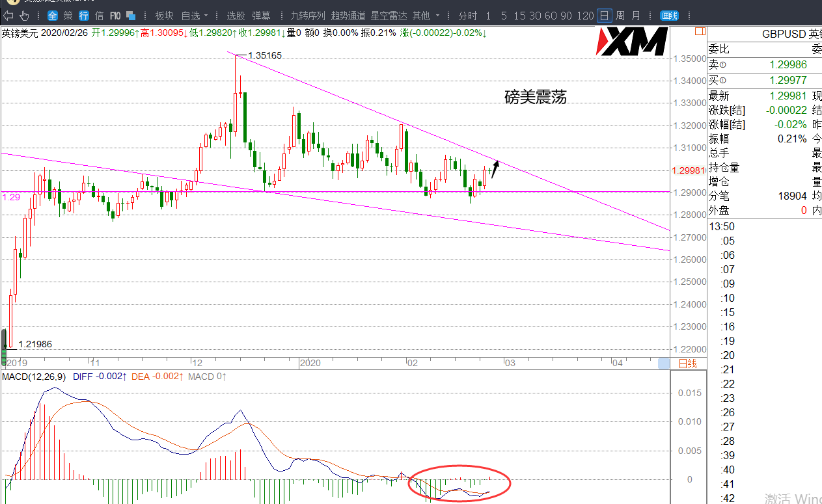Click MACD(12,26,9) indicator label
Viewport: 822px width, 504px height.
pyautogui.click(x=35, y=377)
